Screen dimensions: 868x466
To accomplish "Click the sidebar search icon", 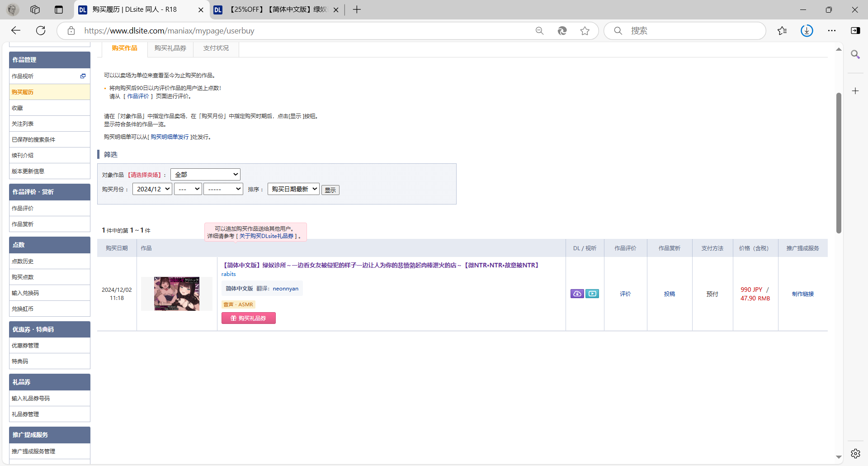I will pos(855,55).
